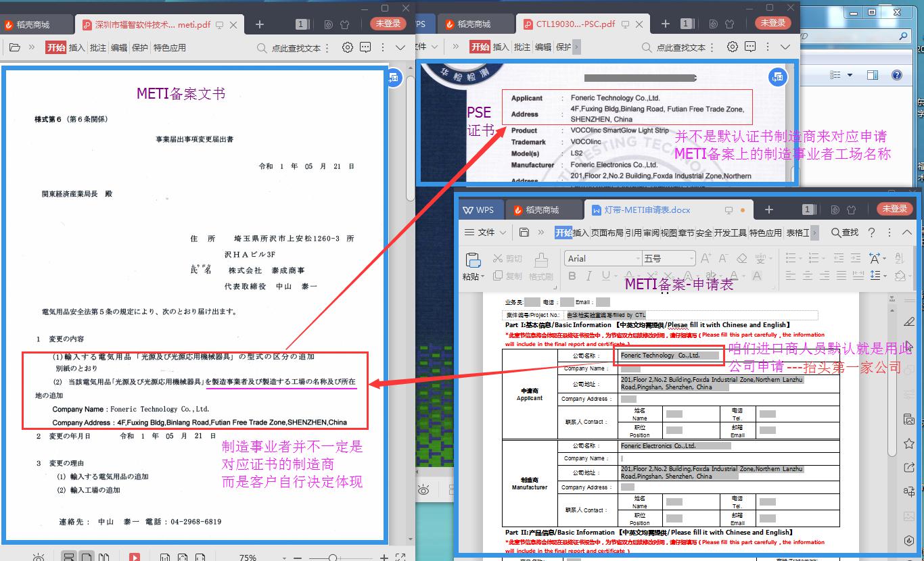Screen dimensions: 924x561
Task: Open comment bubble icon in meti.pdf toolbar
Action: (365, 47)
